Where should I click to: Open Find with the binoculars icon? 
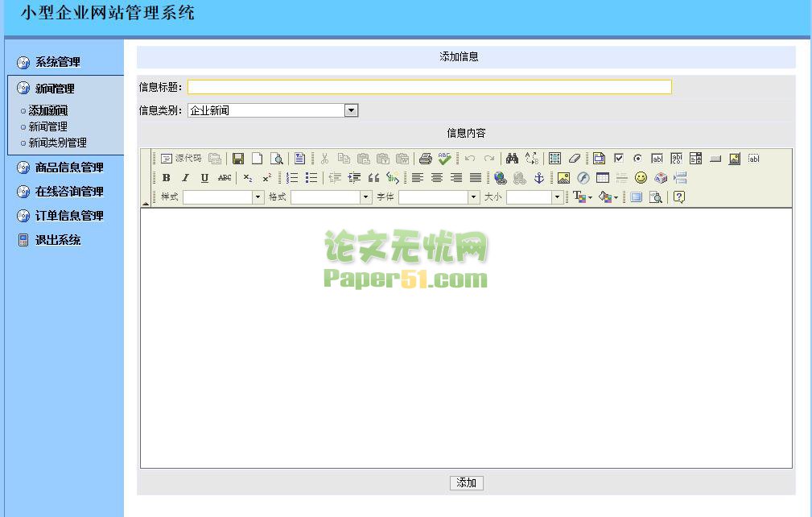pyautogui.click(x=512, y=159)
